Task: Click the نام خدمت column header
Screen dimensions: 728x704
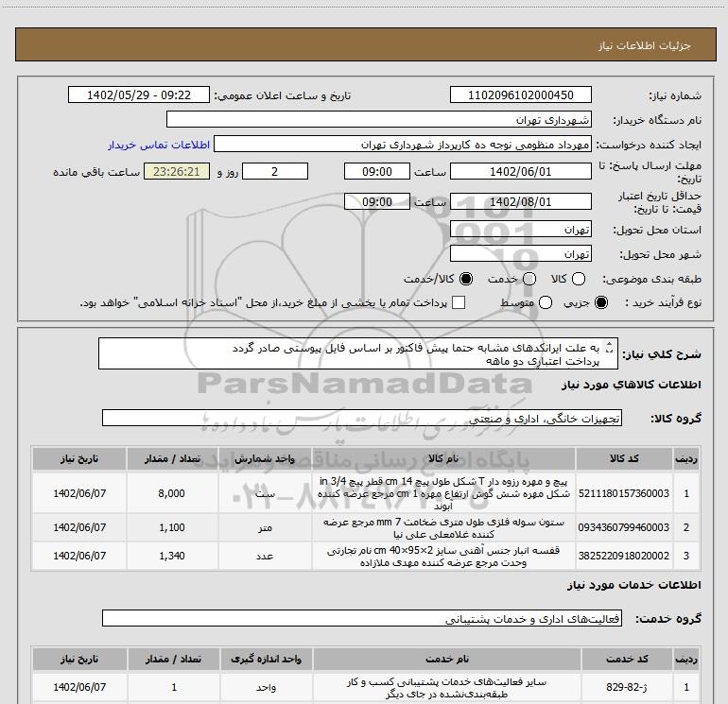Action: pyautogui.click(x=446, y=659)
